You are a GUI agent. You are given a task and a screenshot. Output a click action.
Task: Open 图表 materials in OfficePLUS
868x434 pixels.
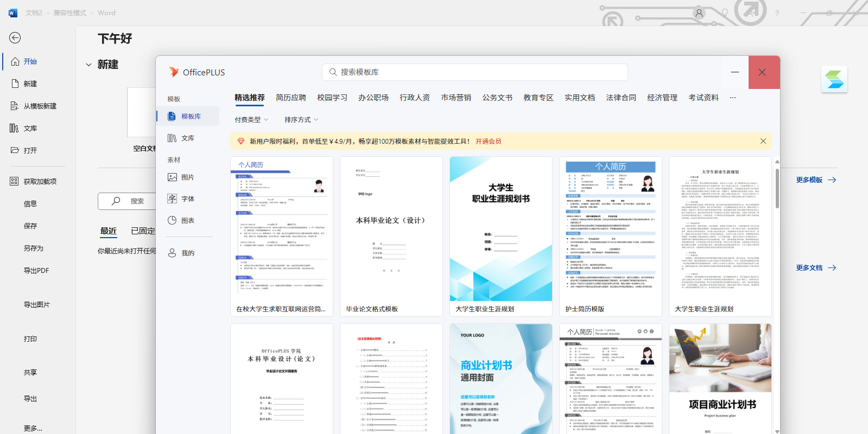click(188, 220)
